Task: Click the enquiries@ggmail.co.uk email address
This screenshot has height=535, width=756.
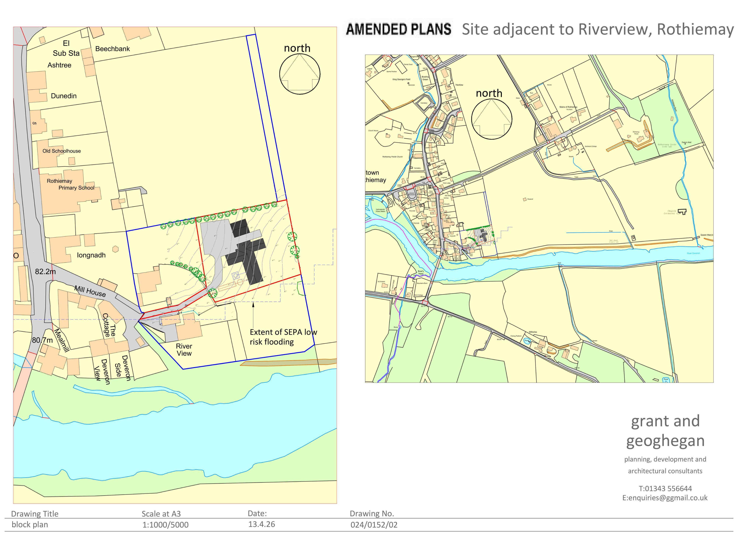Action: click(x=665, y=498)
